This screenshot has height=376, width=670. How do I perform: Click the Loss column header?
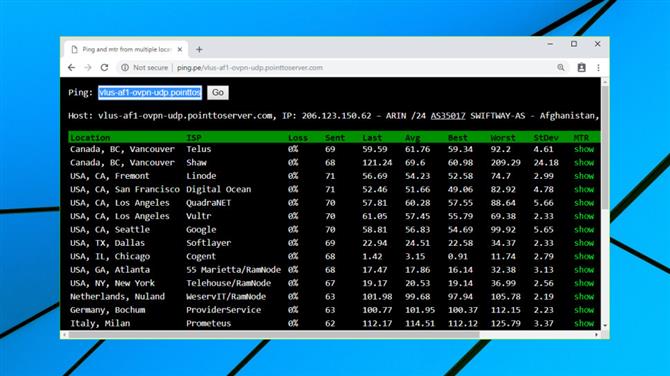coord(298,138)
